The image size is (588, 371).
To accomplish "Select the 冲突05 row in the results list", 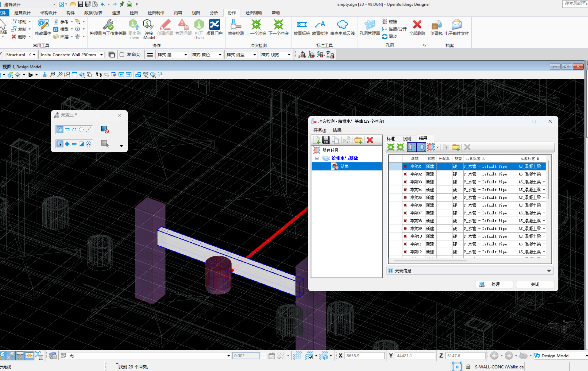I will click(416, 198).
